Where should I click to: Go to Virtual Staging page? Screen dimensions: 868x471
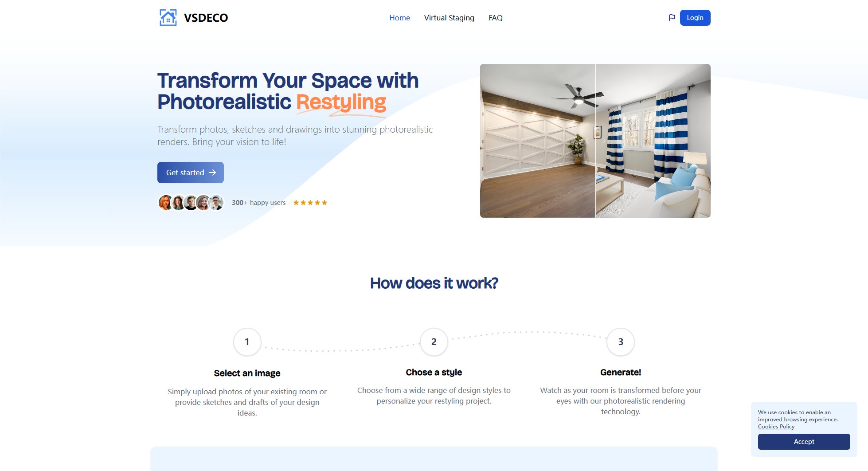[x=449, y=18]
